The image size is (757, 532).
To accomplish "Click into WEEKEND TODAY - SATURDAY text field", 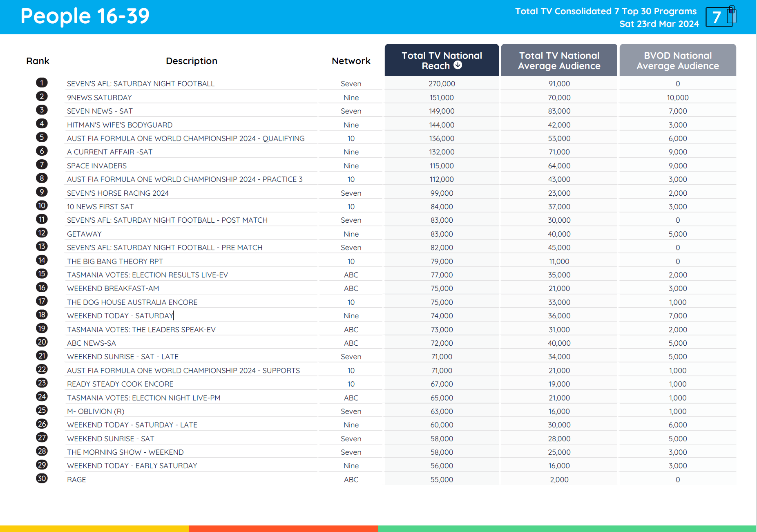I will (120, 316).
